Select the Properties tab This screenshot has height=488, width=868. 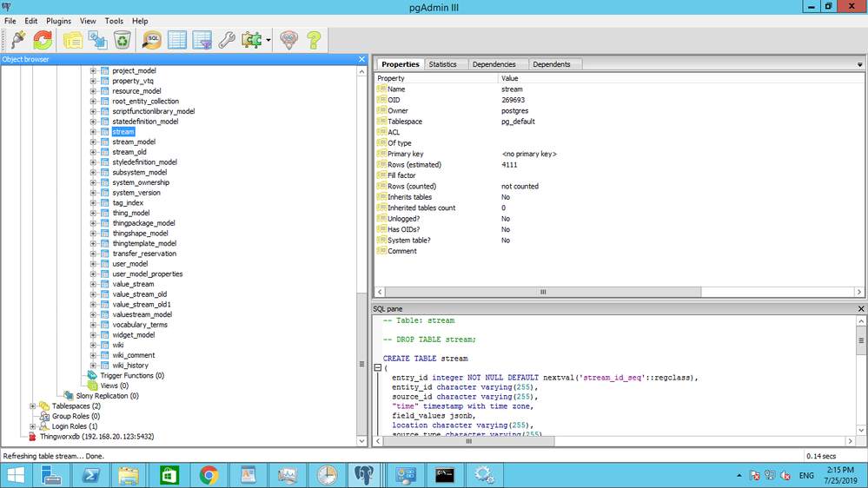click(401, 64)
